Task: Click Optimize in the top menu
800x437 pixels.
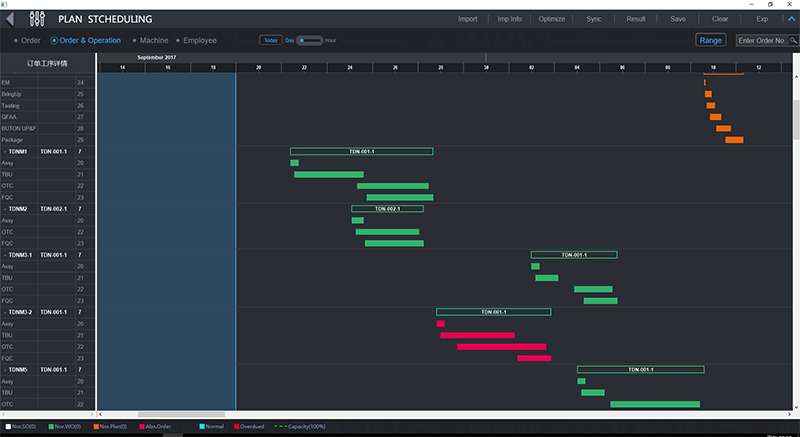Action: [x=551, y=19]
